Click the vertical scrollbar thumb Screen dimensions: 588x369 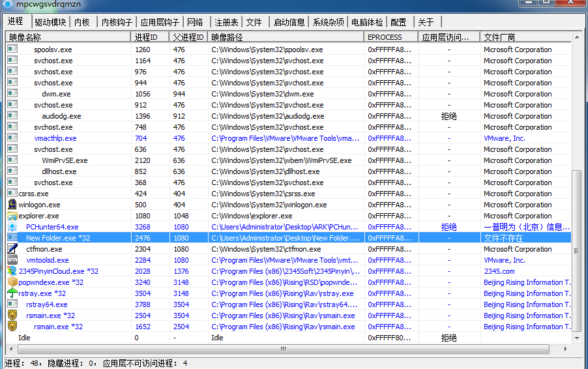[x=577, y=251]
